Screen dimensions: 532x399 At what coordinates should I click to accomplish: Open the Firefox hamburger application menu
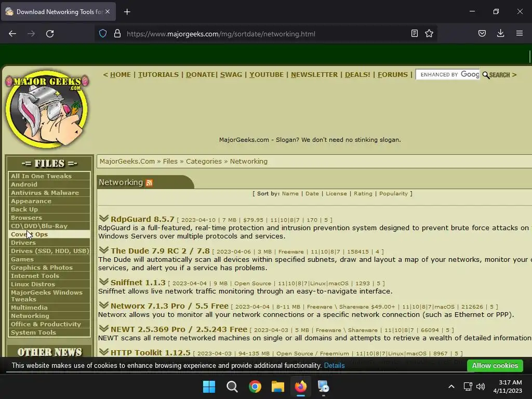(520, 34)
